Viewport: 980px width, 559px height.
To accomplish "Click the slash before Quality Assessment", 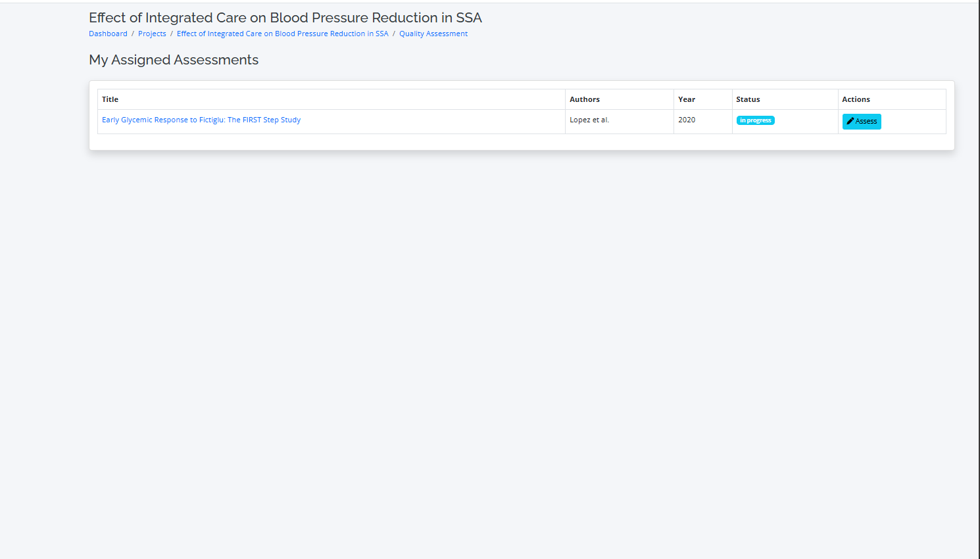I will click(394, 34).
